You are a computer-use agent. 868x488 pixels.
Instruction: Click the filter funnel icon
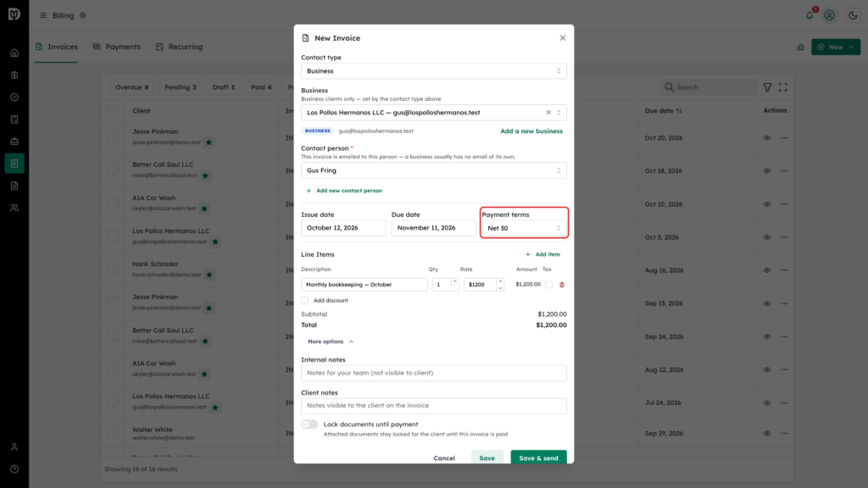coord(767,87)
